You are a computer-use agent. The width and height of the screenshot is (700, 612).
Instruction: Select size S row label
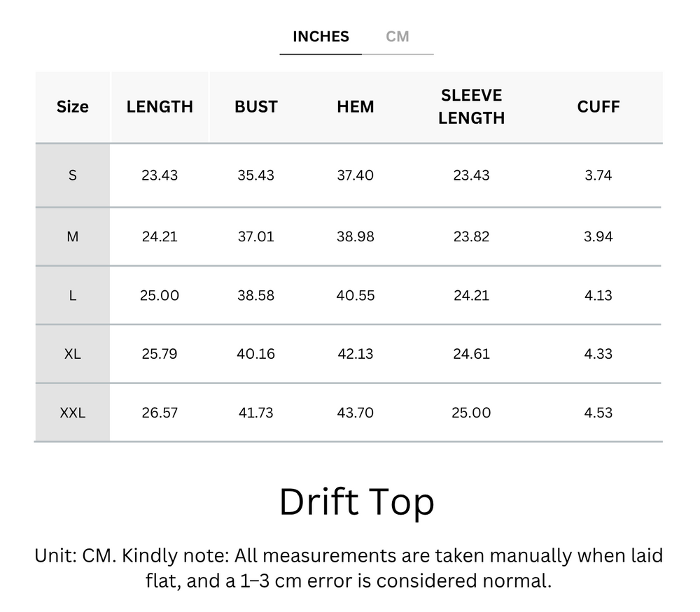click(x=72, y=176)
